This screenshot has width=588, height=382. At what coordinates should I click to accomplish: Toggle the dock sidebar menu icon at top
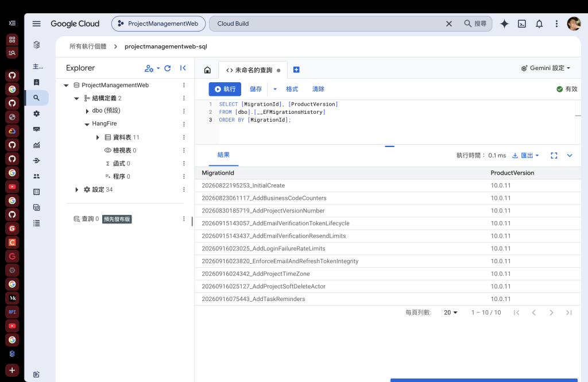pyautogui.click(x=12, y=24)
